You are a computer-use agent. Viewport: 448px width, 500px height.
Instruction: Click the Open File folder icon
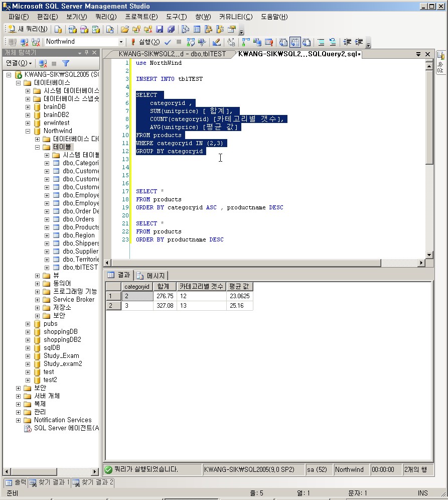point(124,29)
